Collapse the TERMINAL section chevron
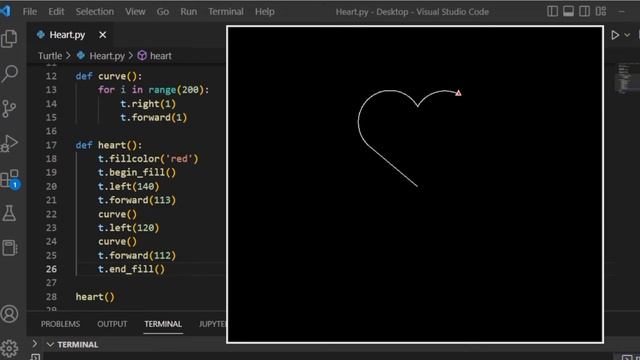The width and height of the screenshot is (640, 360). click(50, 345)
